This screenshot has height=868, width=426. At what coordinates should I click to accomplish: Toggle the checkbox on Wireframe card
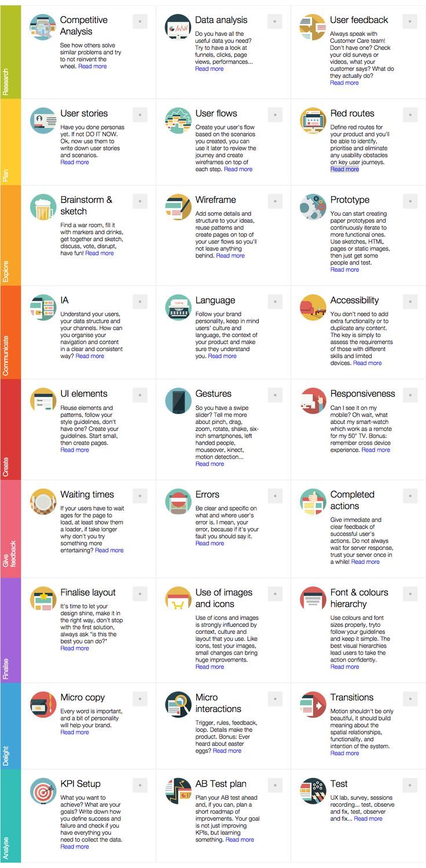pos(275,201)
